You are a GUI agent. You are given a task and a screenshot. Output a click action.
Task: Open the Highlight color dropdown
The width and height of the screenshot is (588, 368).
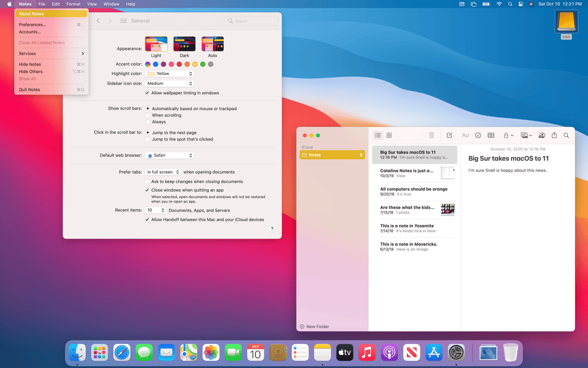point(169,73)
